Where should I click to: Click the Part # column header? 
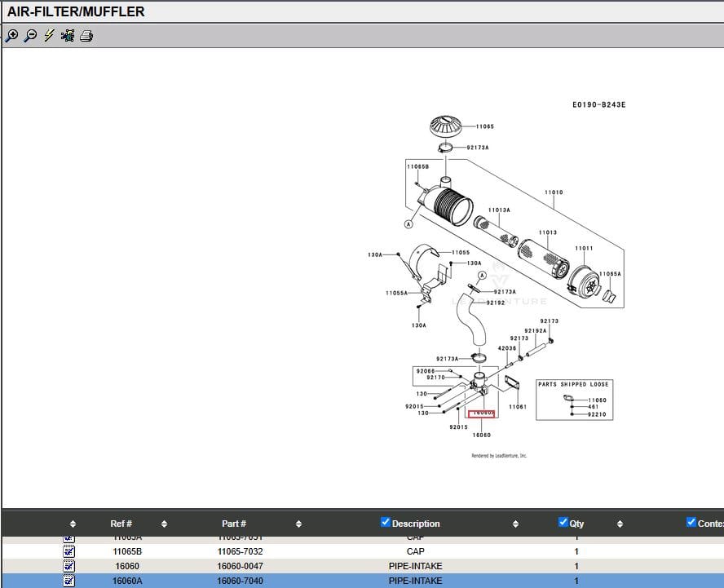pos(234,524)
